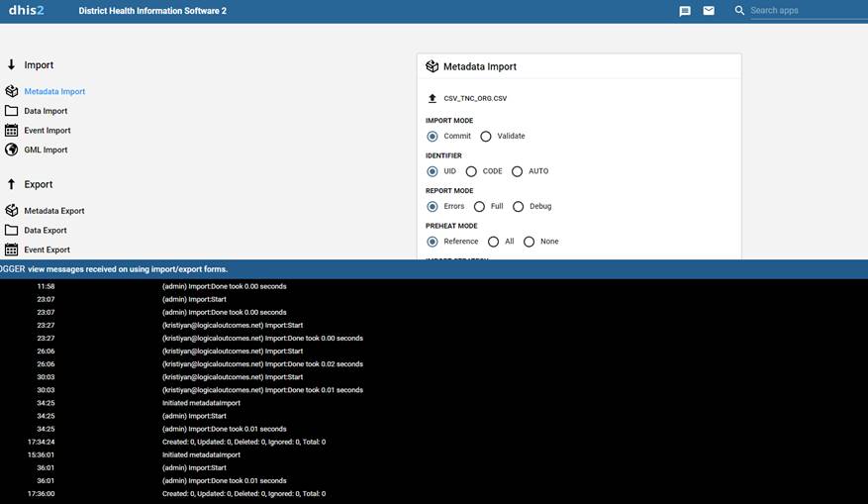Click the Export up-arrow icon
The width and height of the screenshot is (868, 504).
[x=11, y=184]
